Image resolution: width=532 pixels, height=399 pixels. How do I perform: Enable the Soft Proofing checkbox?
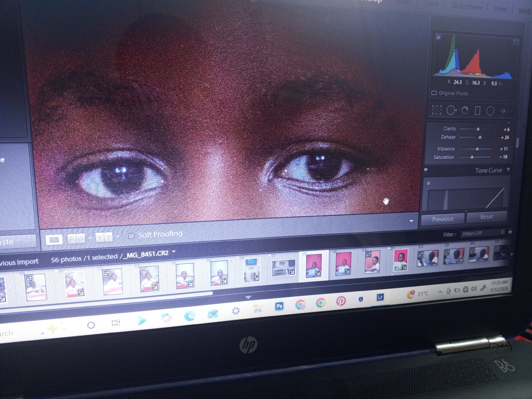coord(131,236)
